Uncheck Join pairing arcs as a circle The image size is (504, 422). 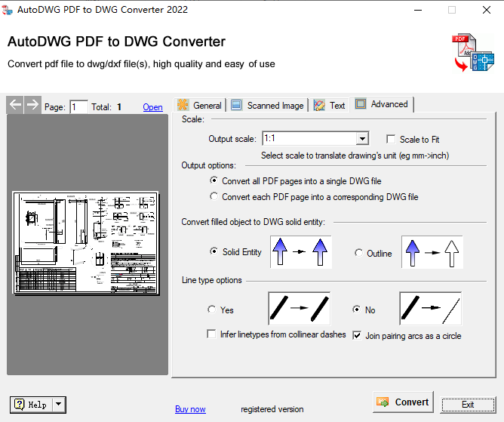coord(357,335)
